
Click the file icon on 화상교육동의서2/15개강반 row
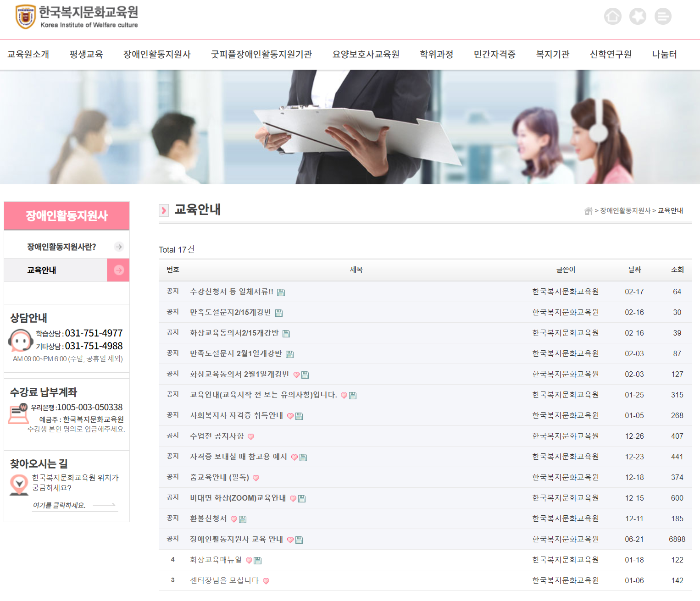[286, 334]
